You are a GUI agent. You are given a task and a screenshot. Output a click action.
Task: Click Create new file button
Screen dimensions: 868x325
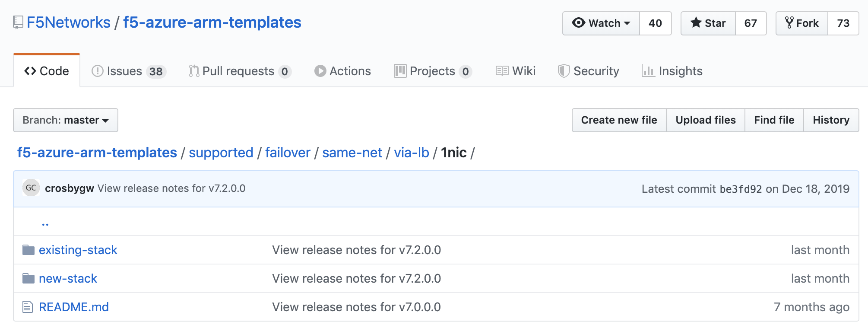click(x=619, y=120)
